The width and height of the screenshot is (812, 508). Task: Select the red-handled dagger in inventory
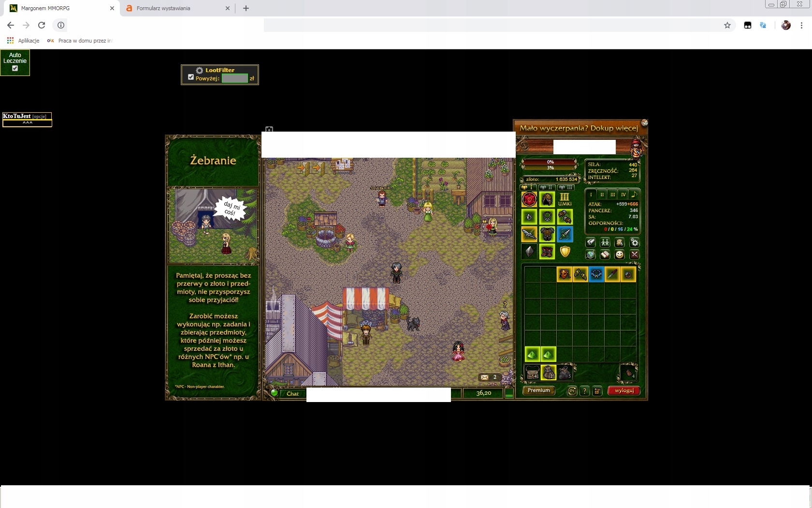click(x=612, y=274)
